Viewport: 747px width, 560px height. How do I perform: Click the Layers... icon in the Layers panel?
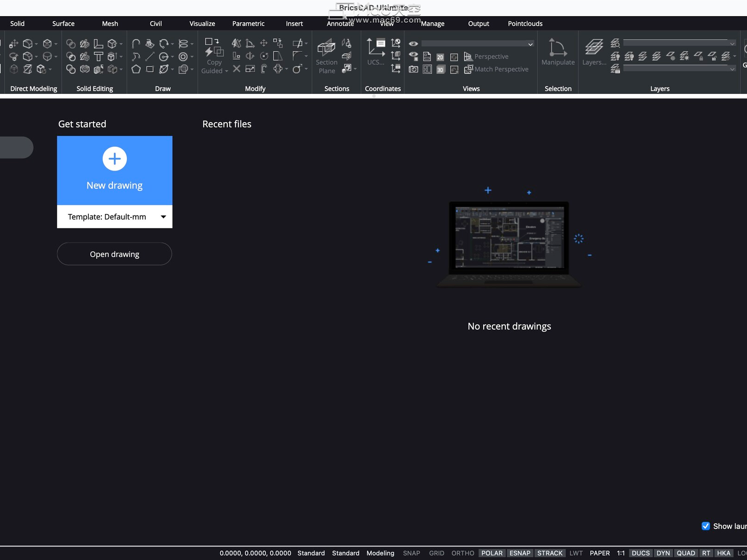click(x=594, y=49)
